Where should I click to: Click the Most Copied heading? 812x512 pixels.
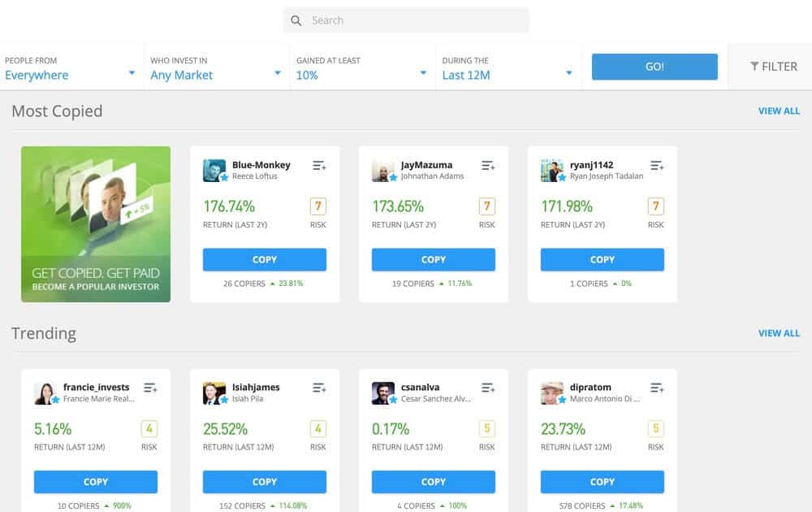pos(57,111)
